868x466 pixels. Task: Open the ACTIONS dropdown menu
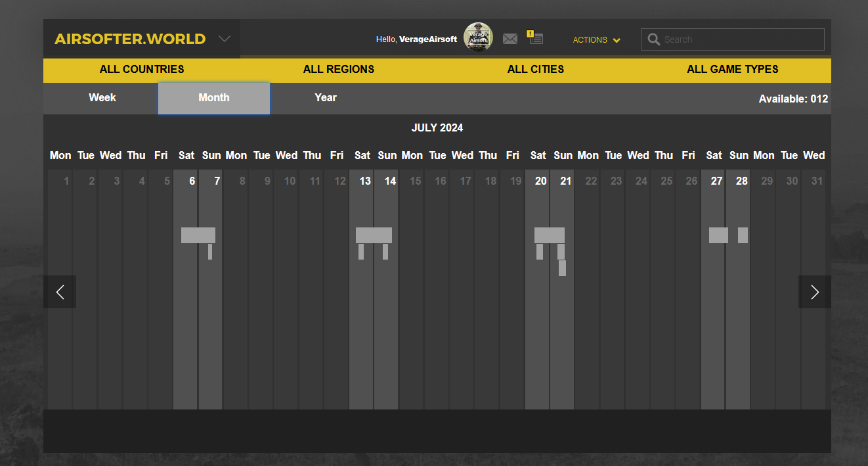pyautogui.click(x=596, y=39)
